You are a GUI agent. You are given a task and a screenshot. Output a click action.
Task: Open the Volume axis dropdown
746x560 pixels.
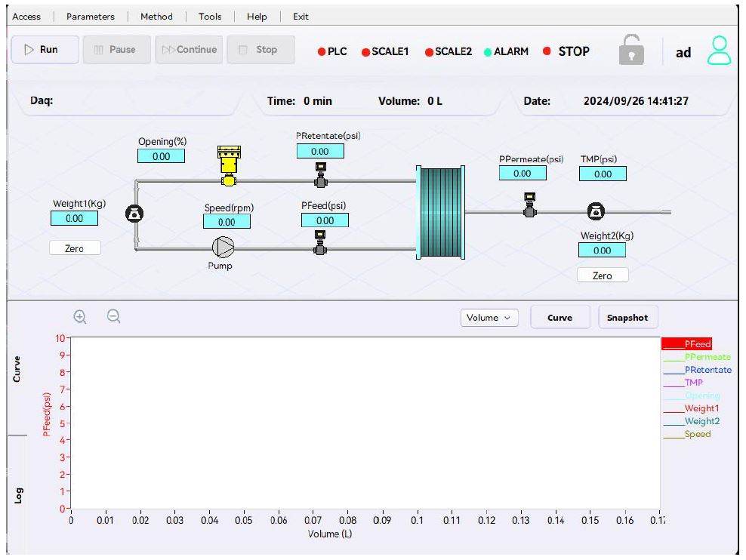489,318
